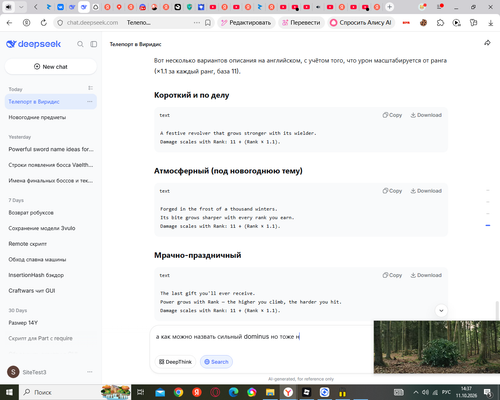Screen dimensions: 500x400
Task: Open the Обход спавна машины chat
Action: click(x=51, y=259)
